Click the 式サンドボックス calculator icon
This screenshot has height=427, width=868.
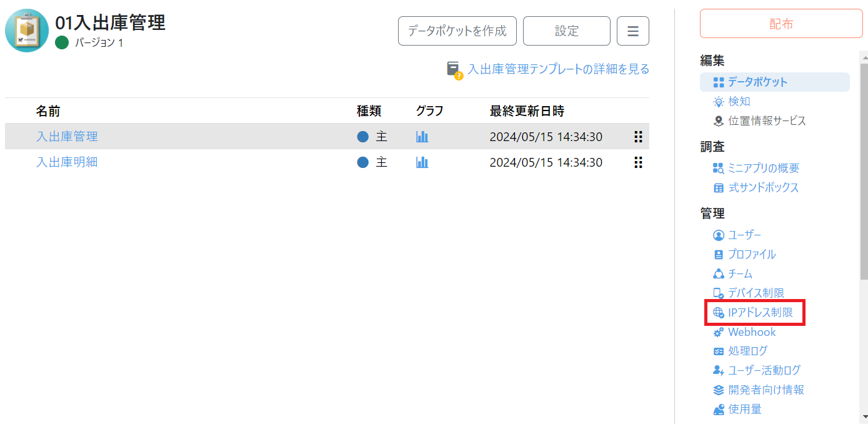click(x=719, y=188)
